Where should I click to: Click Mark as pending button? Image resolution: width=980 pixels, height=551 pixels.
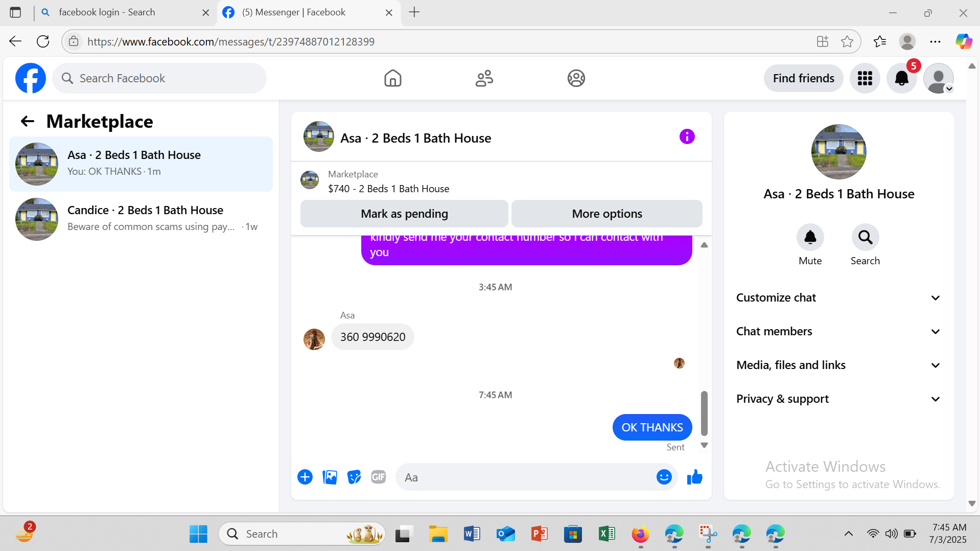404,214
